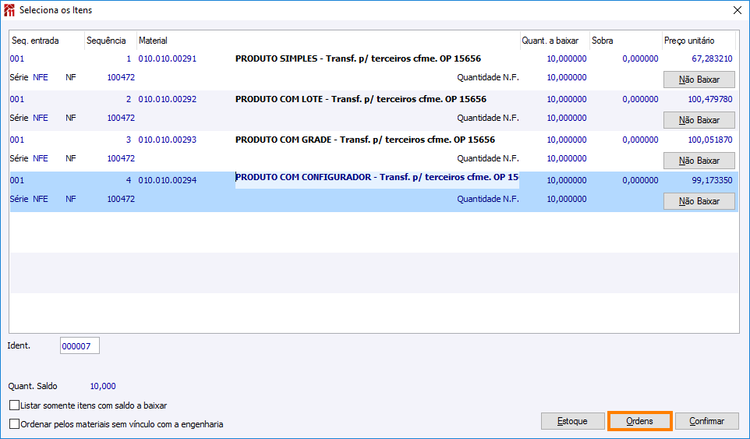Open the Ordens button
The height and width of the screenshot is (439, 750).
(640, 421)
